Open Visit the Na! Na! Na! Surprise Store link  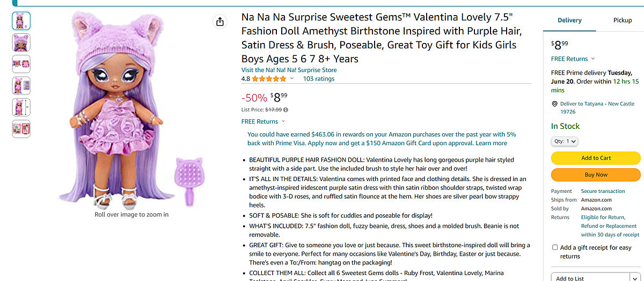click(x=289, y=70)
